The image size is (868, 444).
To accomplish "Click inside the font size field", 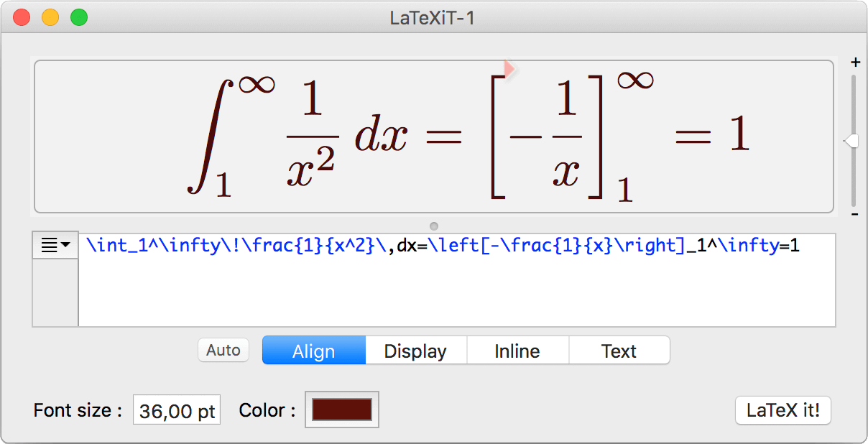I will pyautogui.click(x=176, y=410).
